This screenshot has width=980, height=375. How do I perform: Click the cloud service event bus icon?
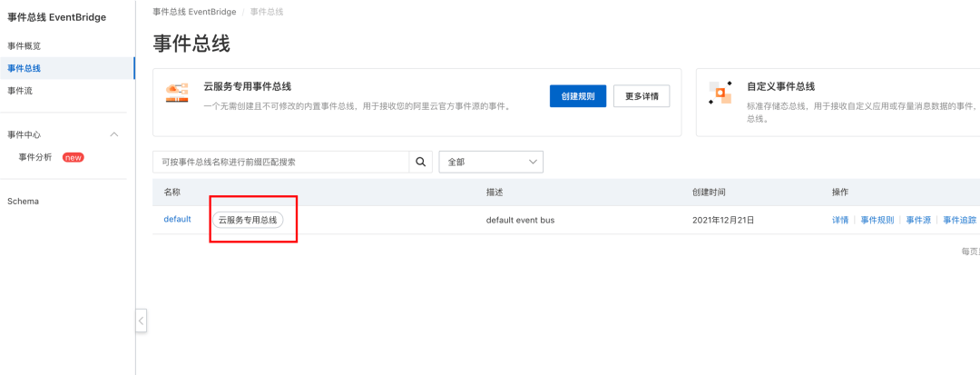tap(177, 92)
